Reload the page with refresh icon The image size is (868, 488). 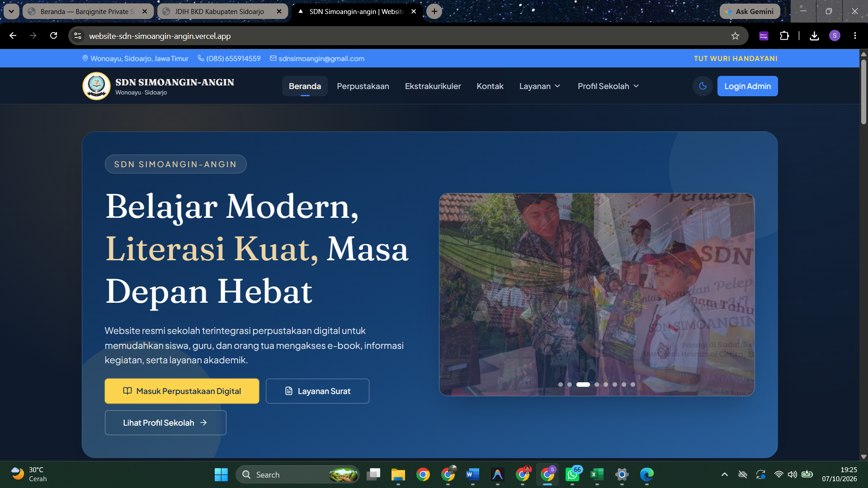click(x=53, y=36)
